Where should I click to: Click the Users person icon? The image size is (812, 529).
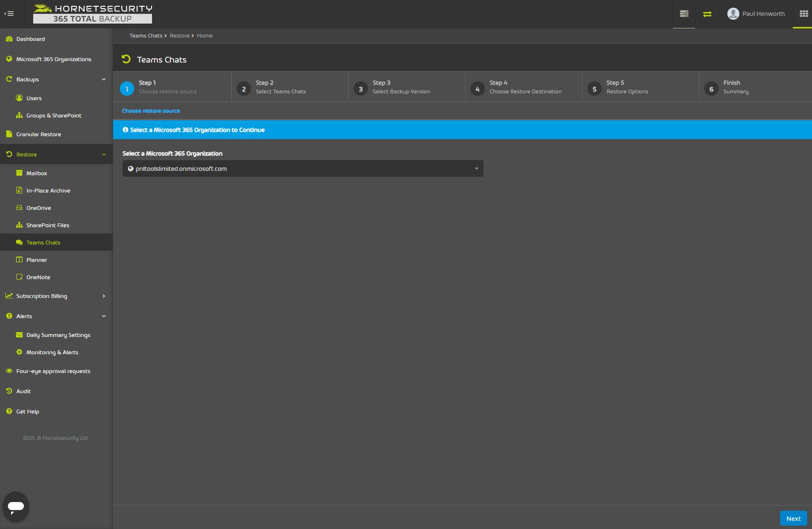[x=19, y=98]
